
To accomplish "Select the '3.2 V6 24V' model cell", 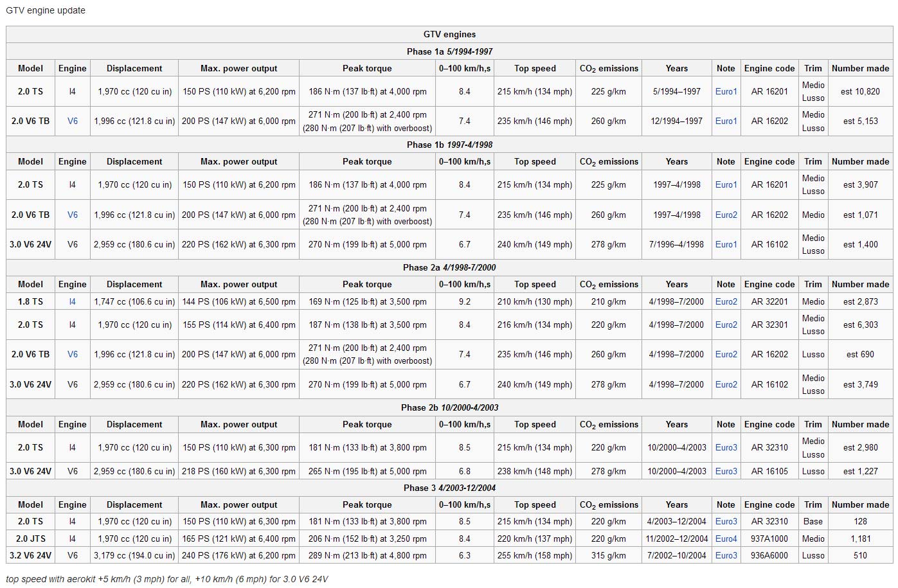I will (x=30, y=555).
